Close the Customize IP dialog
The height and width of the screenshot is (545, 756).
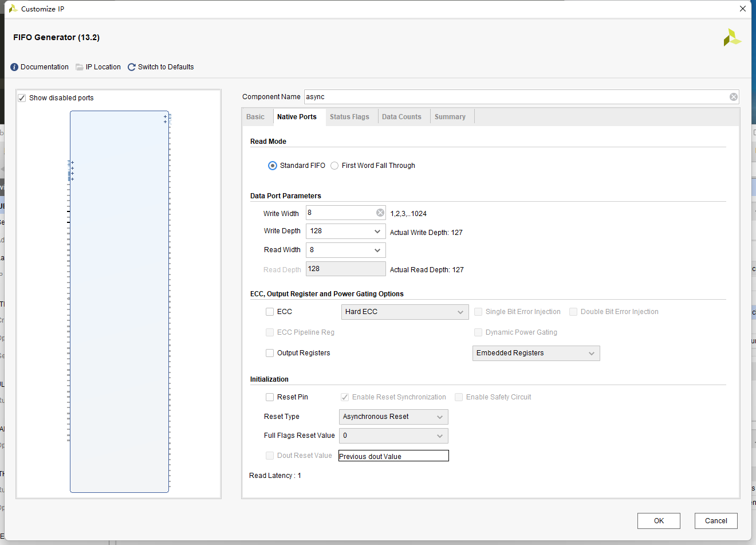743,9
